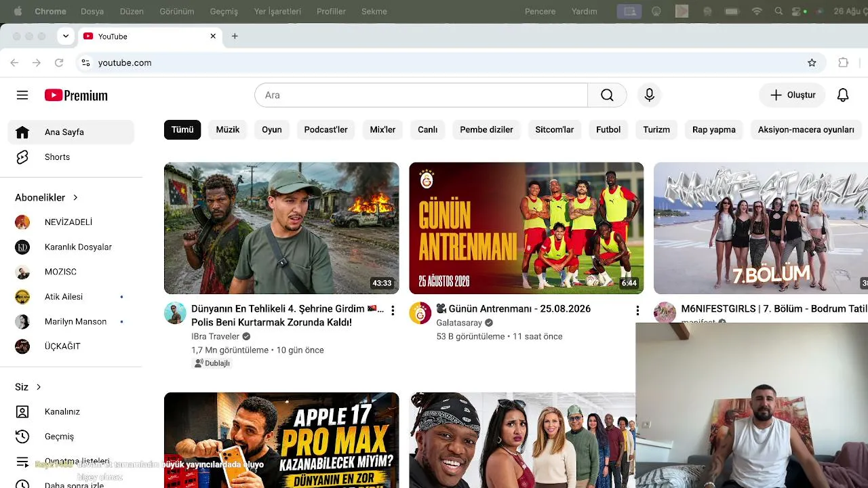Expand the Siz section

pyautogui.click(x=28, y=387)
